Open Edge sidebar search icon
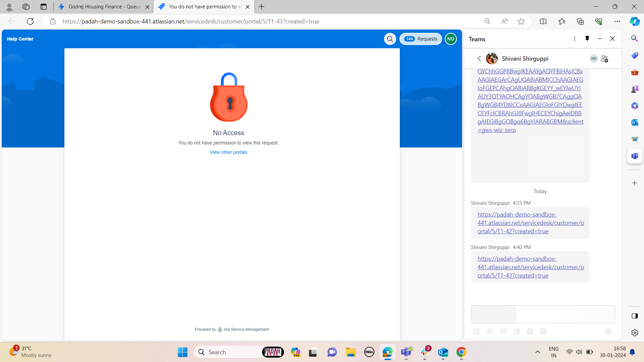The width and height of the screenshot is (644, 362). tap(634, 39)
